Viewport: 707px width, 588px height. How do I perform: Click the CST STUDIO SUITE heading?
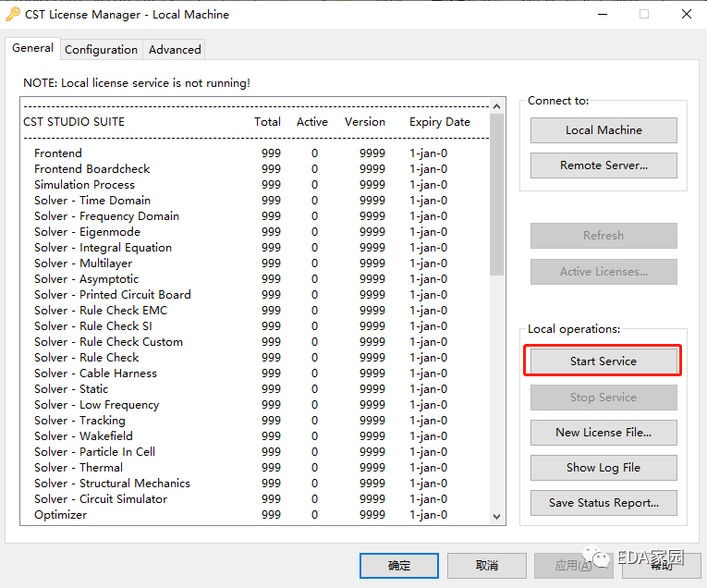tap(74, 122)
